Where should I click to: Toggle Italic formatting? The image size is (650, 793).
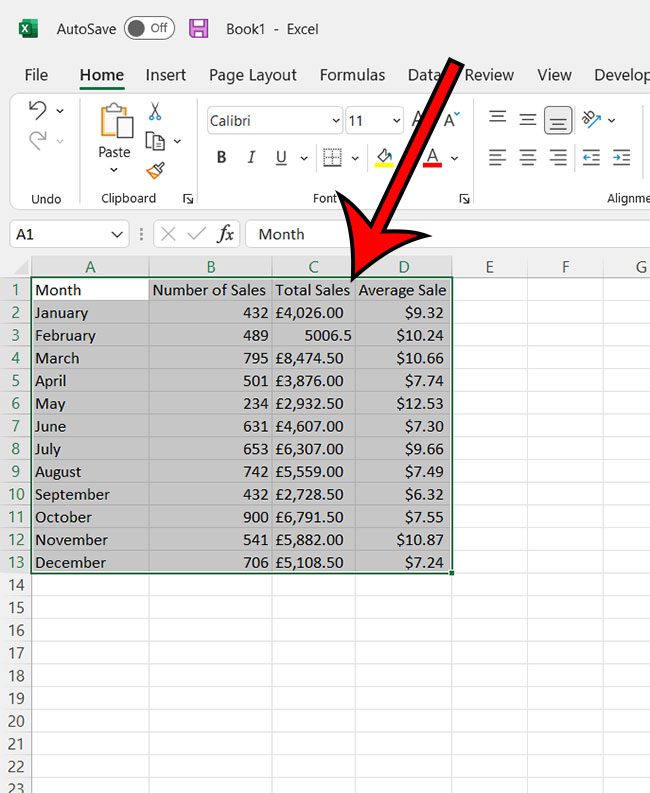[251, 158]
